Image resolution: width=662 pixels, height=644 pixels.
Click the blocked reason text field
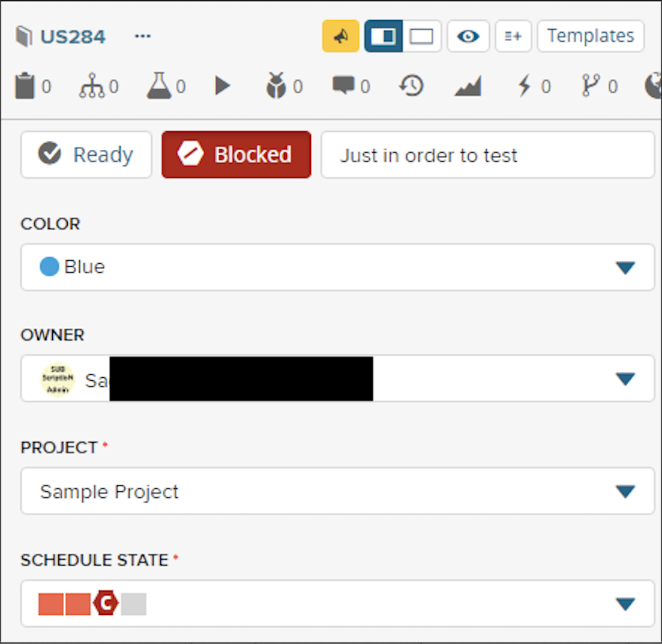(488, 155)
